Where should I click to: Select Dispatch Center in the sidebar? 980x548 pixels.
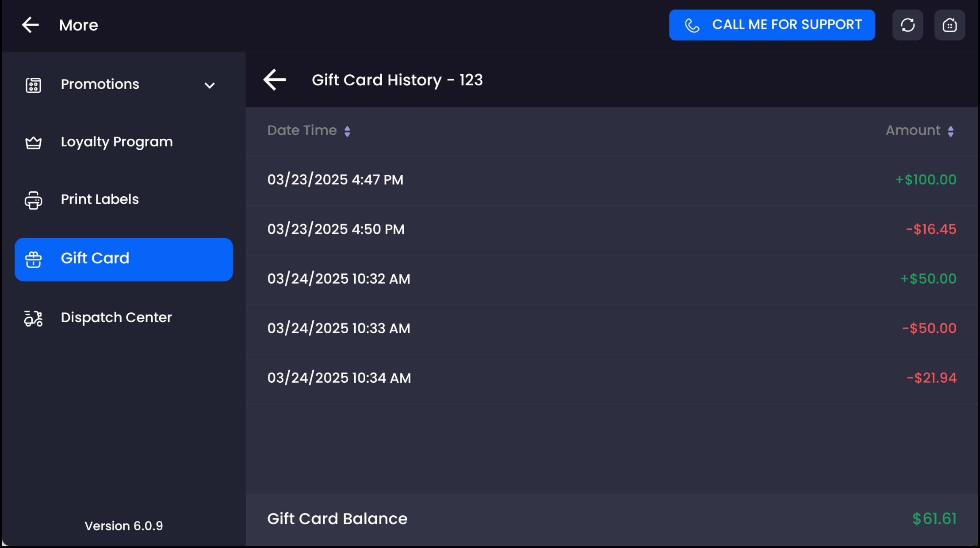(116, 317)
